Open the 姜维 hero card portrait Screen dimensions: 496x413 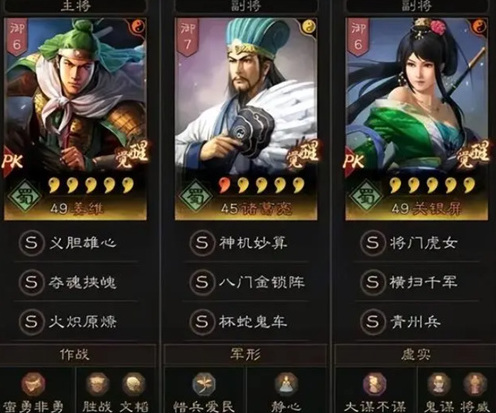75,119
